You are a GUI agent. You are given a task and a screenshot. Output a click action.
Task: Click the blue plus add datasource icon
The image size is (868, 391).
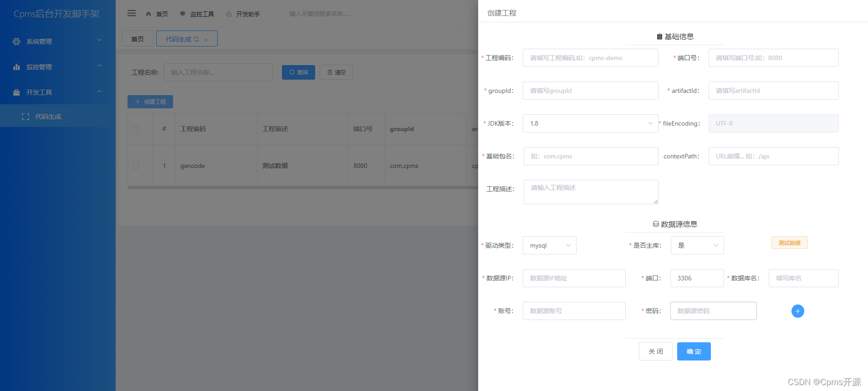[797, 311]
